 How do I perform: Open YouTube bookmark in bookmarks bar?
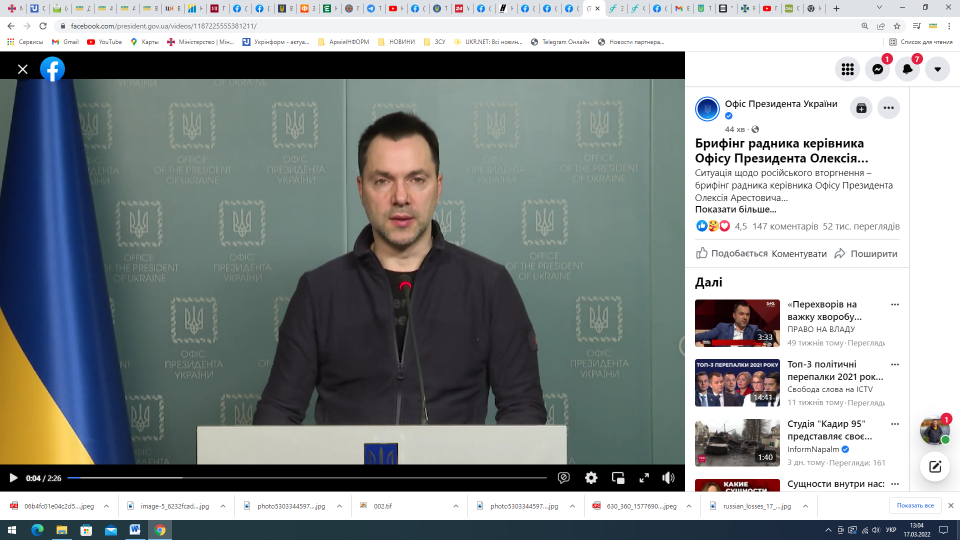104,42
